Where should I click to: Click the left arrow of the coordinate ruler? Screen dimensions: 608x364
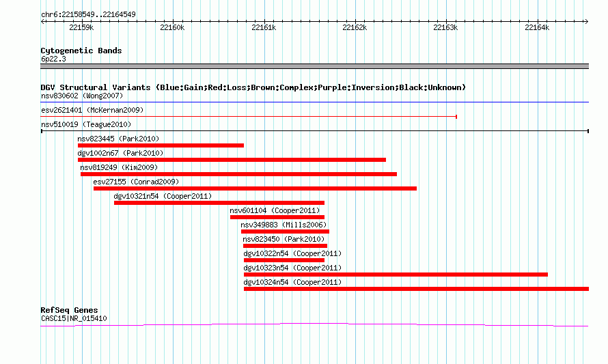coord(42,22)
